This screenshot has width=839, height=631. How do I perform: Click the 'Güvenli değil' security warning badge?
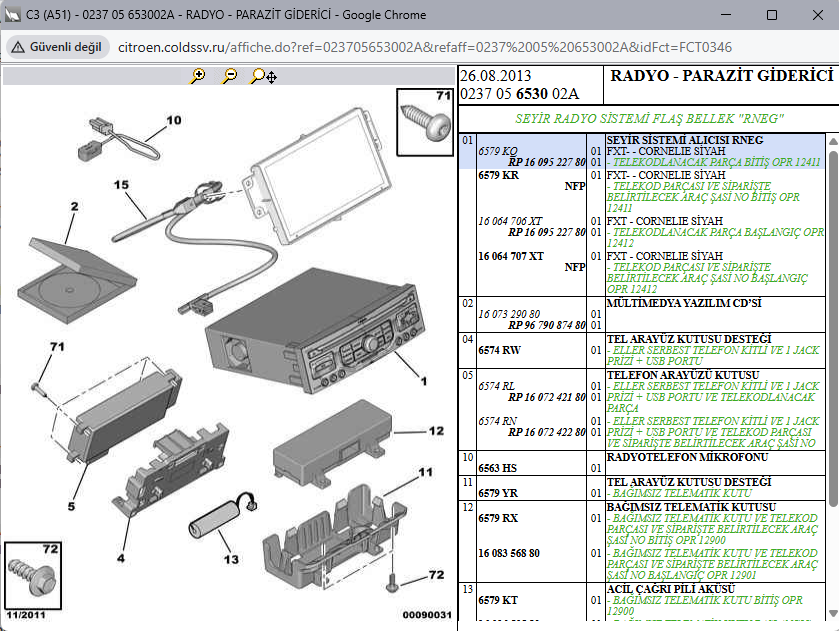[x=56, y=47]
